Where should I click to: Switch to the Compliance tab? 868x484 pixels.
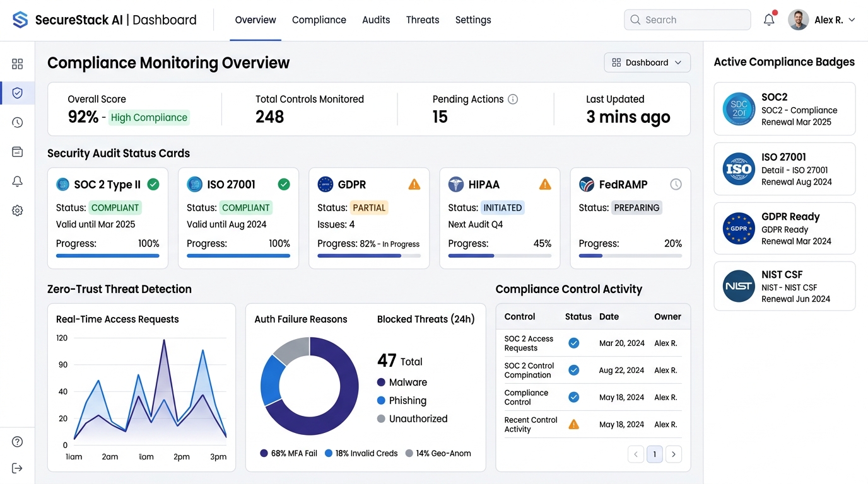319,20
